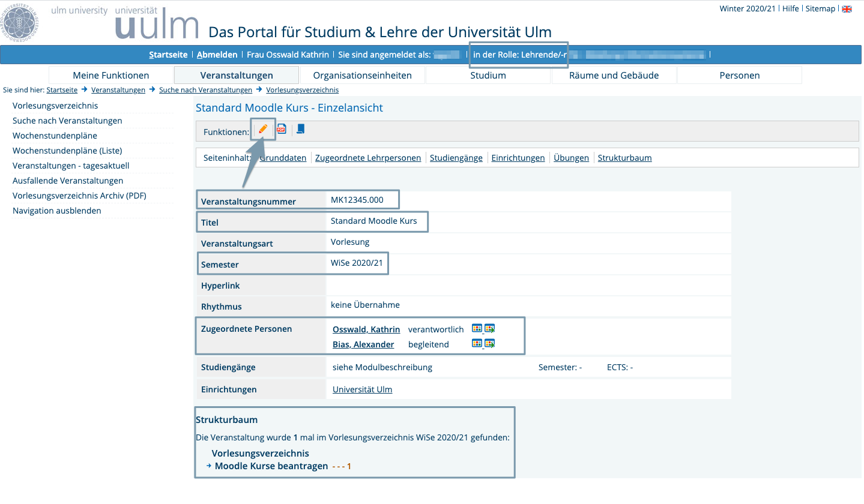Open Vorlesungsverzeichnis Archiv (PDF)

click(x=79, y=196)
